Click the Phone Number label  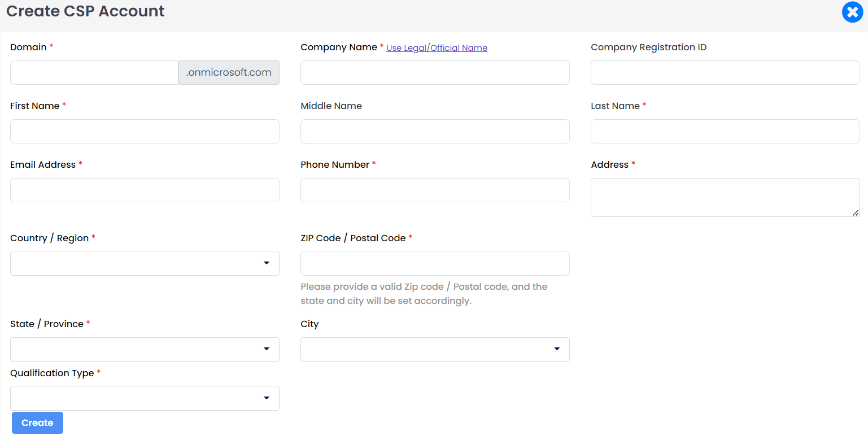tap(335, 165)
